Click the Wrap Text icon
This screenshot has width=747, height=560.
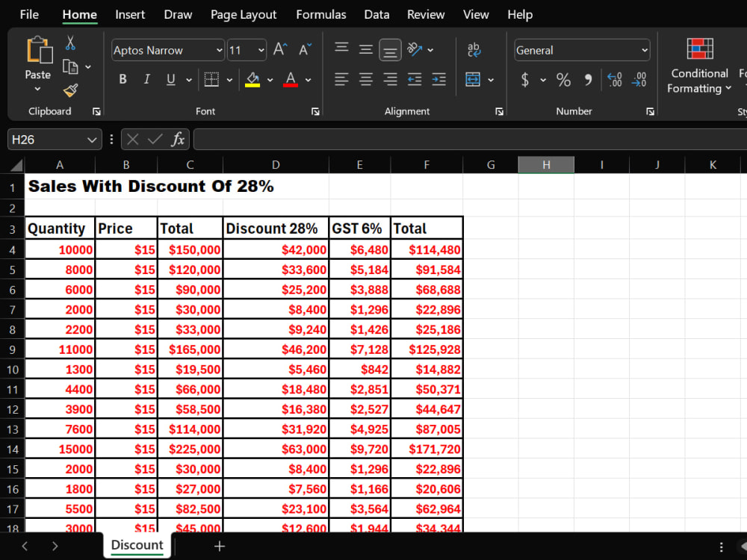tap(474, 49)
